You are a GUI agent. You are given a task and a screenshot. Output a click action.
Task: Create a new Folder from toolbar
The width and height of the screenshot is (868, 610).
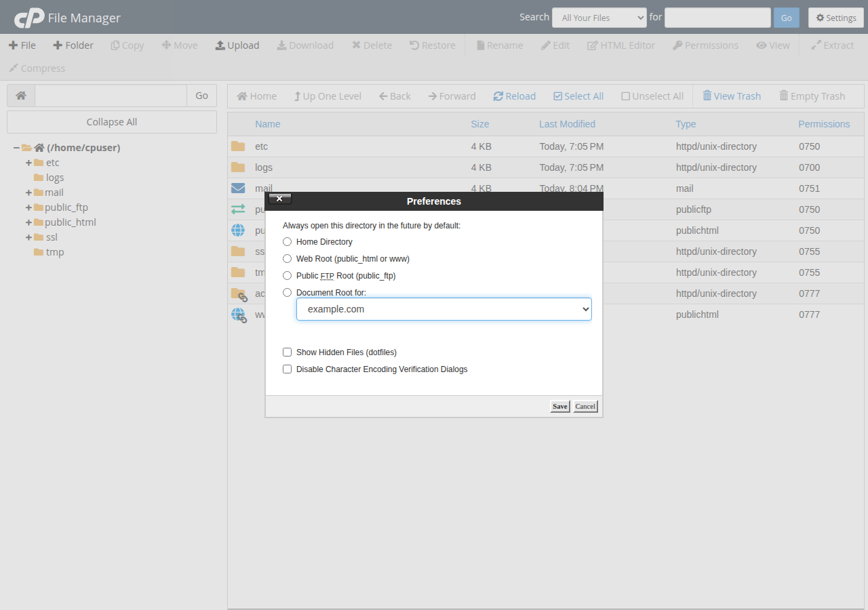tap(73, 45)
